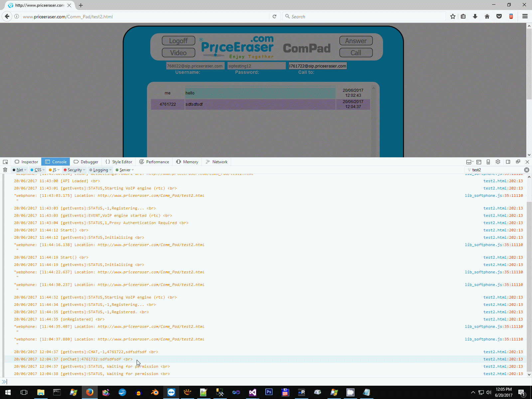Viewport: 532px width, 399px height.
Task: Clear the test2 console filter text
Action: 527,170
